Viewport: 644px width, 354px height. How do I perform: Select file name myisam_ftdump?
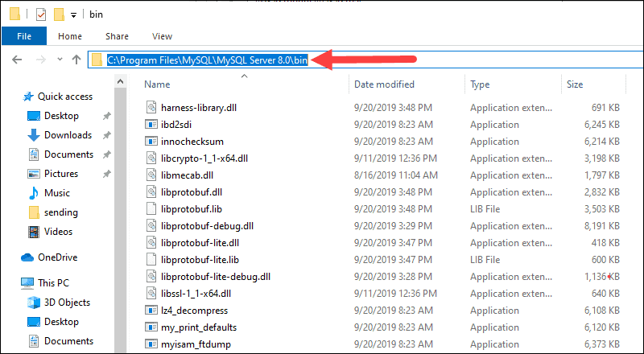click(x=196, y=344)
